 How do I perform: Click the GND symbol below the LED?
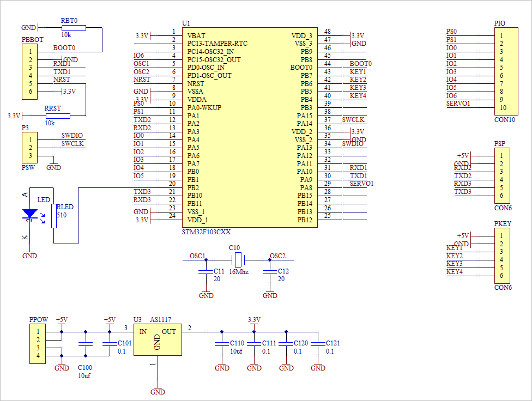pyautogui.click(x=29, y=254)
